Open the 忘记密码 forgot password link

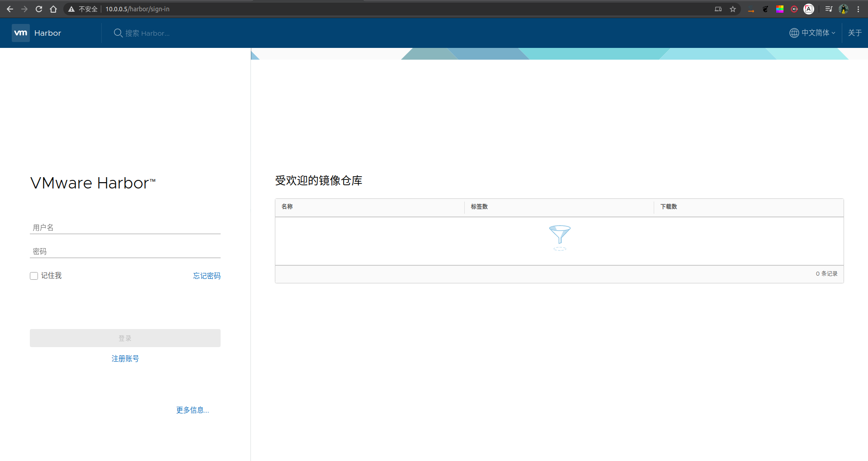pos(207,276)
